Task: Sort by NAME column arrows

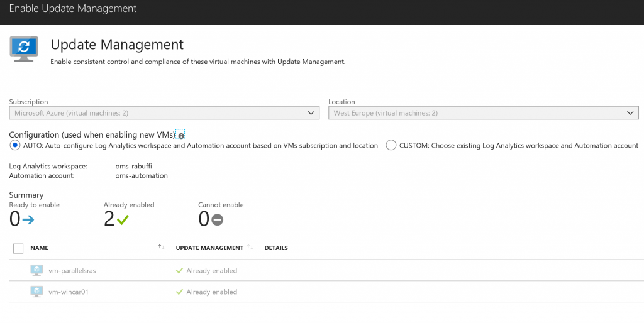Action: 161,248
